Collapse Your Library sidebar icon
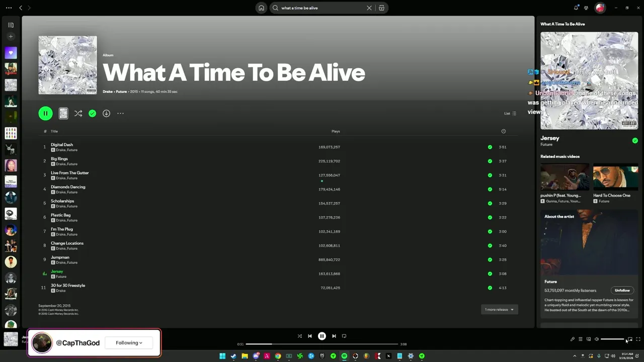644x362 pixels. point(11,25)
